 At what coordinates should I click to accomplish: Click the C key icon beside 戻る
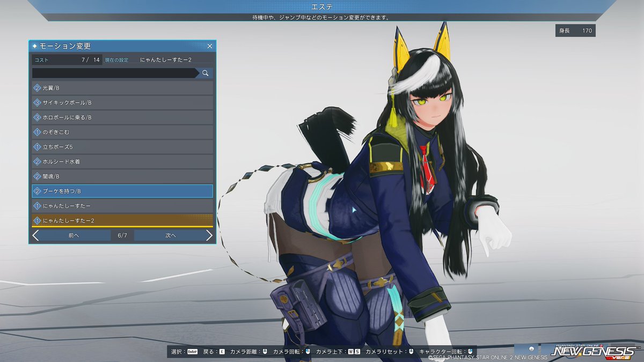click(222, 352)
